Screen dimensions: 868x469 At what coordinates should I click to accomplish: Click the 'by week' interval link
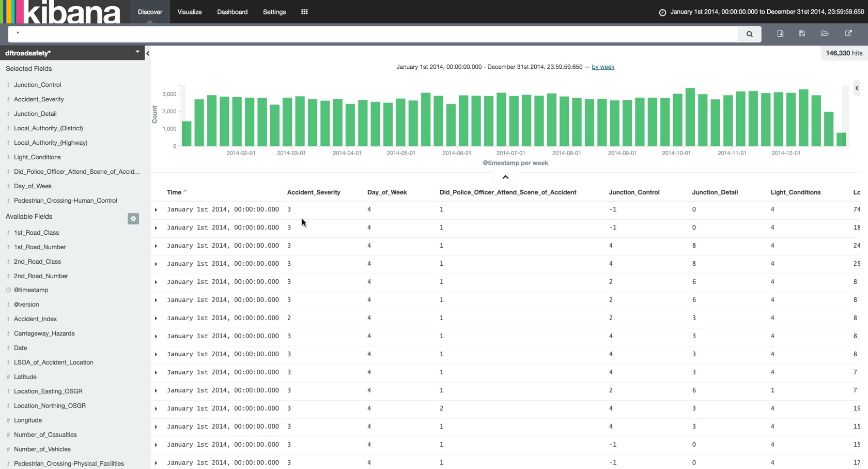tap(602, 67)
